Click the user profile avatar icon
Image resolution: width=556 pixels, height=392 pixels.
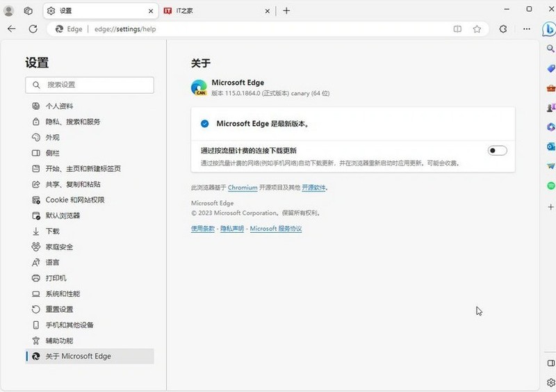click(8, 10)
